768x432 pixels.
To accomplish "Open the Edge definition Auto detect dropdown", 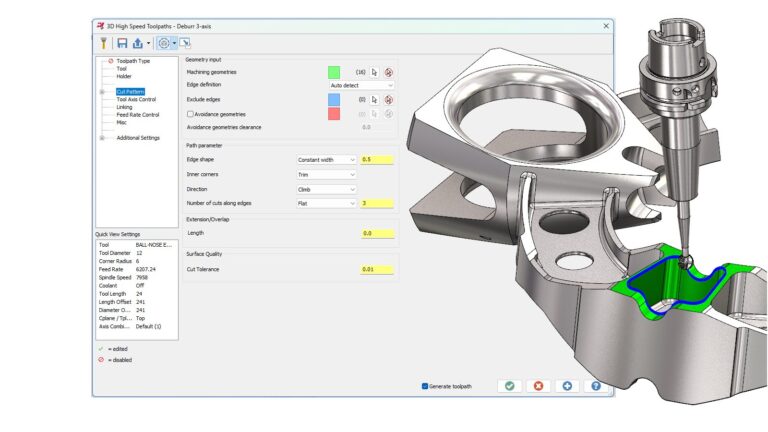I will click(x=361, y=85).
